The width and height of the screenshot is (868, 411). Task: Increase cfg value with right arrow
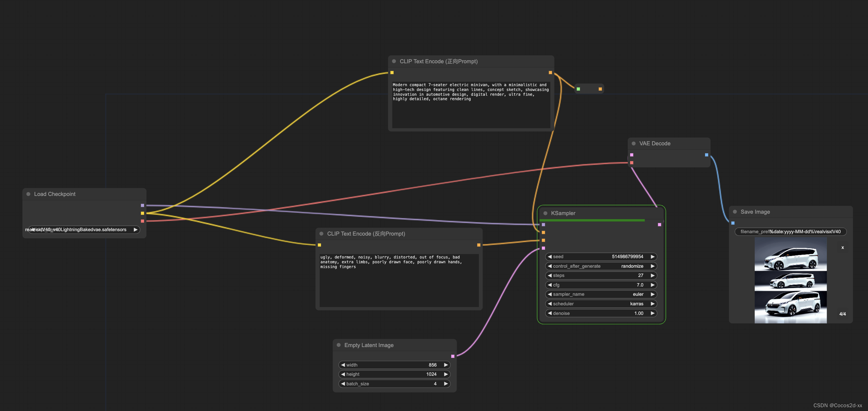point(652,285)
